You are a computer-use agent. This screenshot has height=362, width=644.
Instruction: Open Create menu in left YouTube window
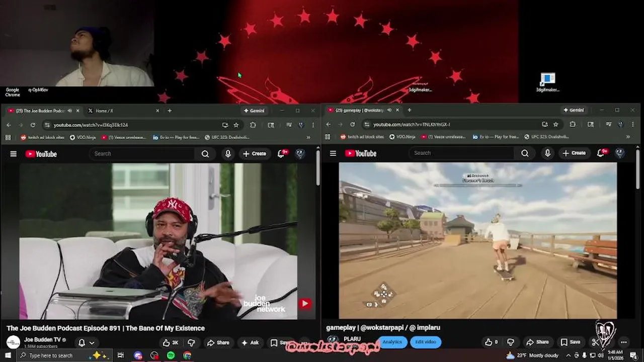(255, 154)
